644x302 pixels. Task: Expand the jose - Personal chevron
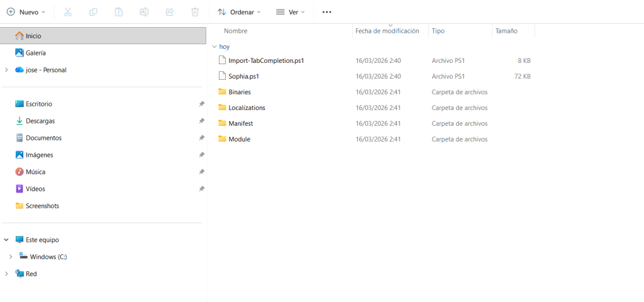(6, 70)
